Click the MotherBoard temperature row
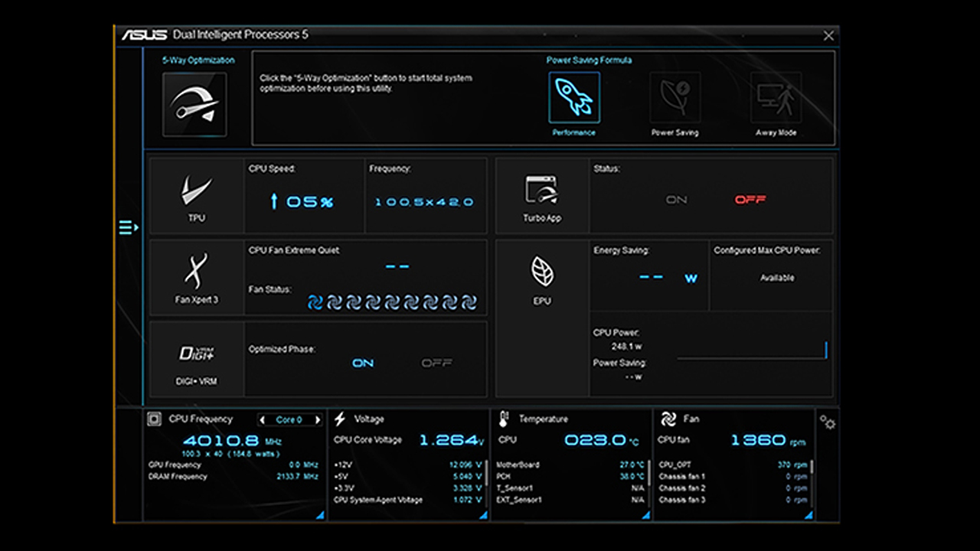This screenshot has width=980, height=551. (x=571, y=465)
